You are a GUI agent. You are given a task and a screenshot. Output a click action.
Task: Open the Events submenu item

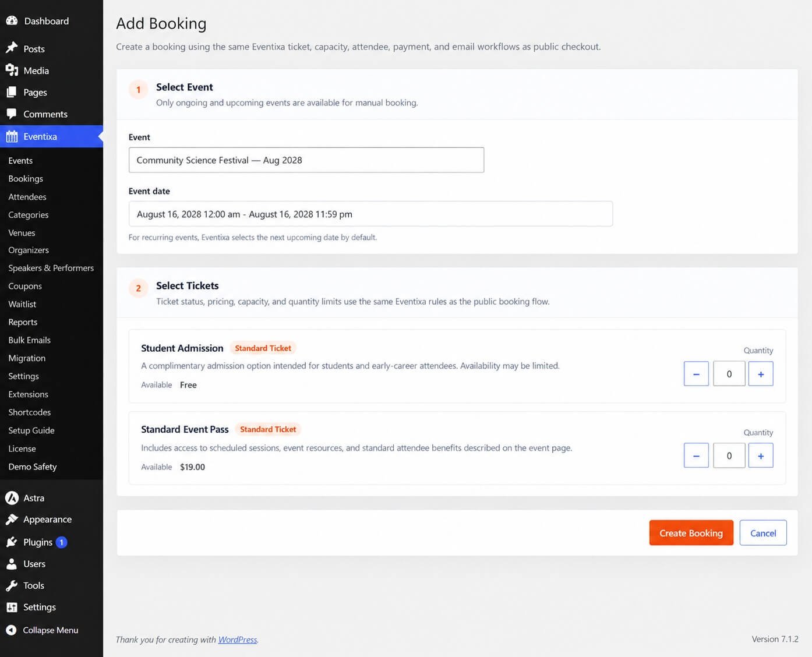pyautogui.click(x=20, y=161)
